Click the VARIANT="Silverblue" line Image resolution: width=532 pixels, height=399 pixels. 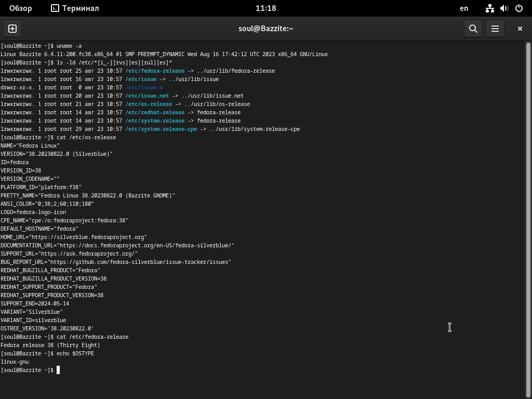(32, 312)
